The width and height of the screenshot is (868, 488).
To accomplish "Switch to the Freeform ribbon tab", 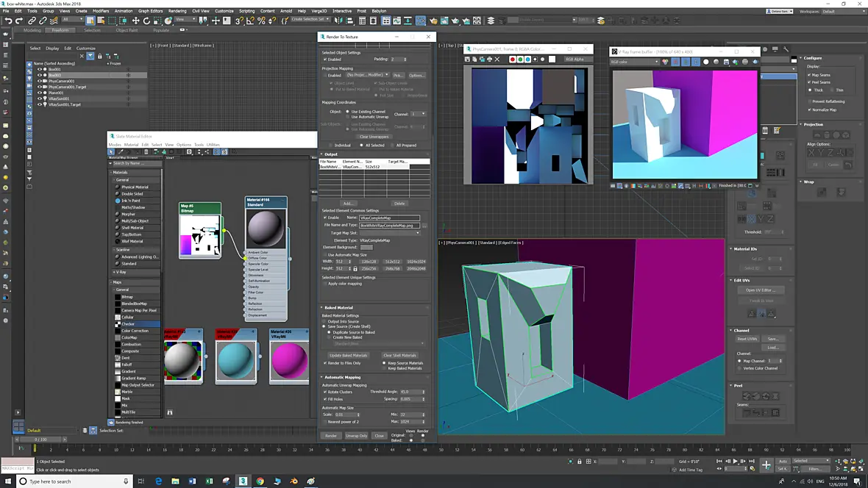I will point(60,30).
